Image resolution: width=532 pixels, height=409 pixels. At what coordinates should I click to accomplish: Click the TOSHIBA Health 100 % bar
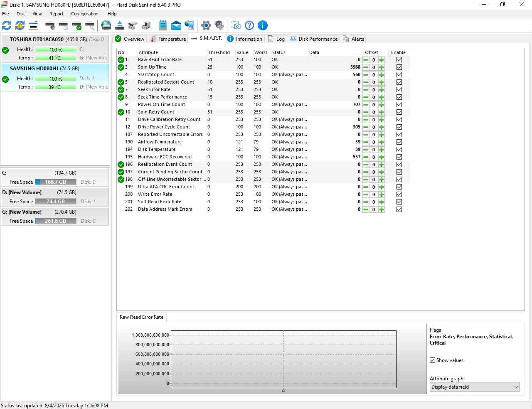tap(56, 49)
